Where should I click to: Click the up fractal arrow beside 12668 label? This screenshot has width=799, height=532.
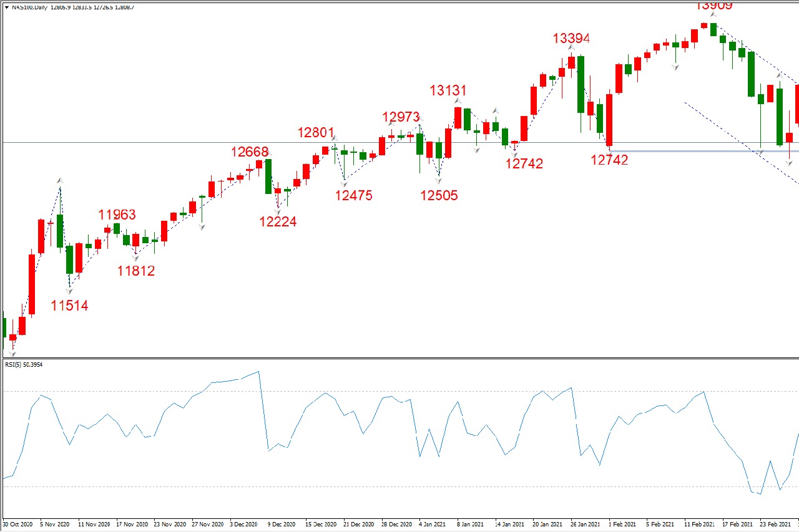point(268,153)
